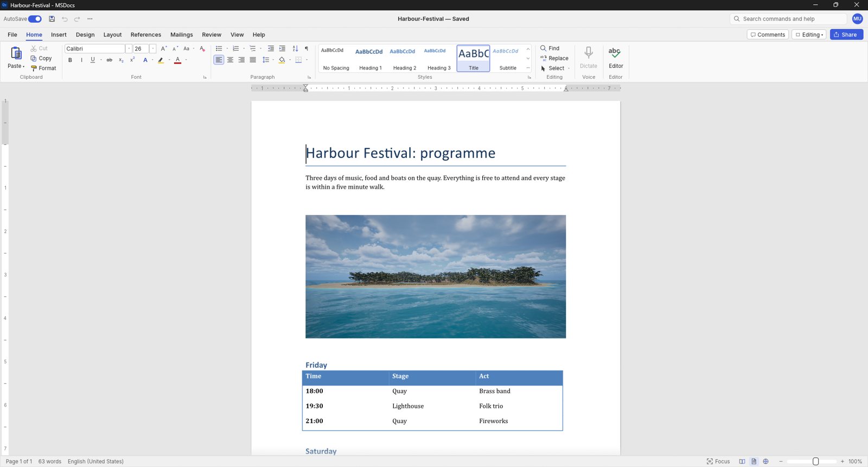Copy the selection to the clipboard

click(41, 59)
